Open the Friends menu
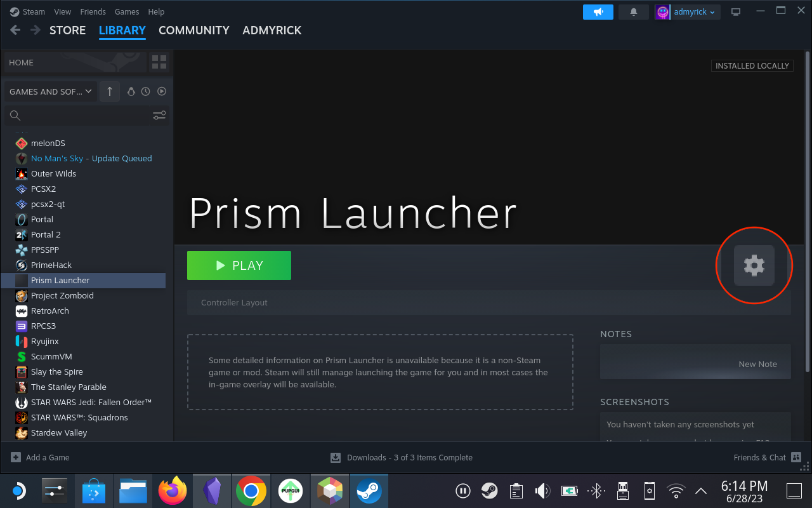812x508 pixels. [x=93, y=11]
